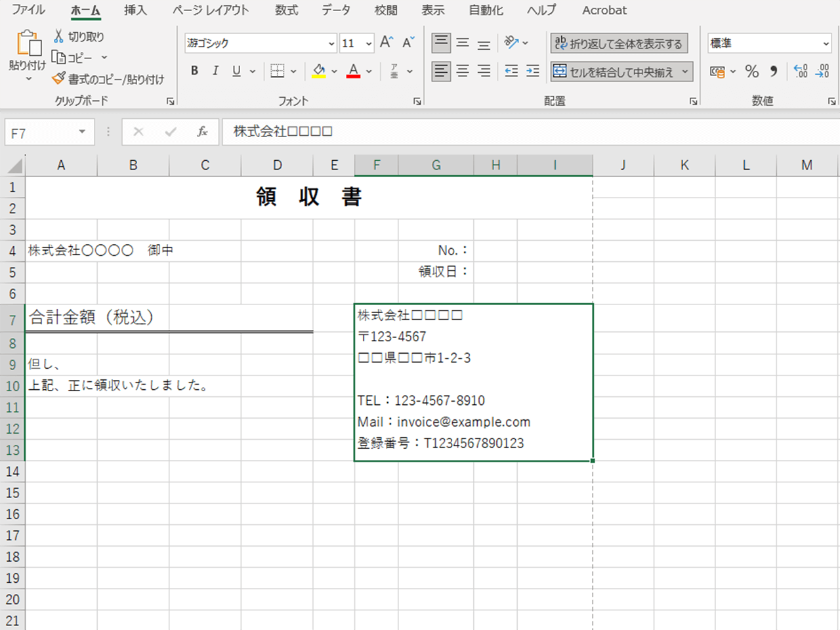Toggle Bold formatting
Screen dimensions: 840x630
point(194,71)
